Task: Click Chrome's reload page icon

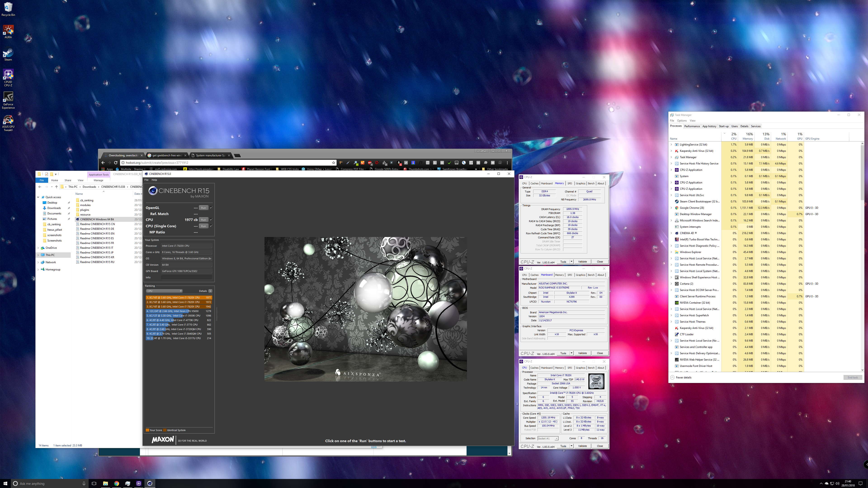Action: click(x=116, y=163)
